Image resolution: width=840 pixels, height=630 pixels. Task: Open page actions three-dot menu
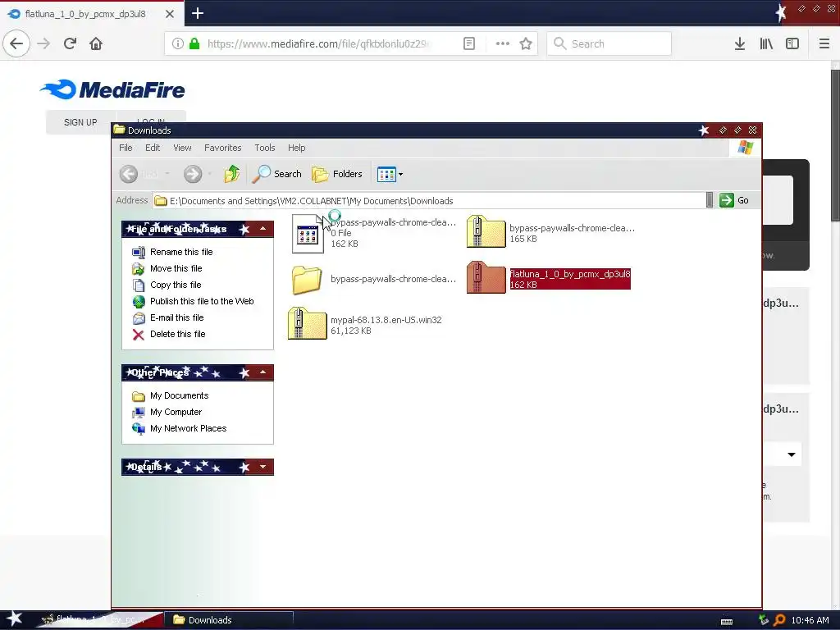503,43
